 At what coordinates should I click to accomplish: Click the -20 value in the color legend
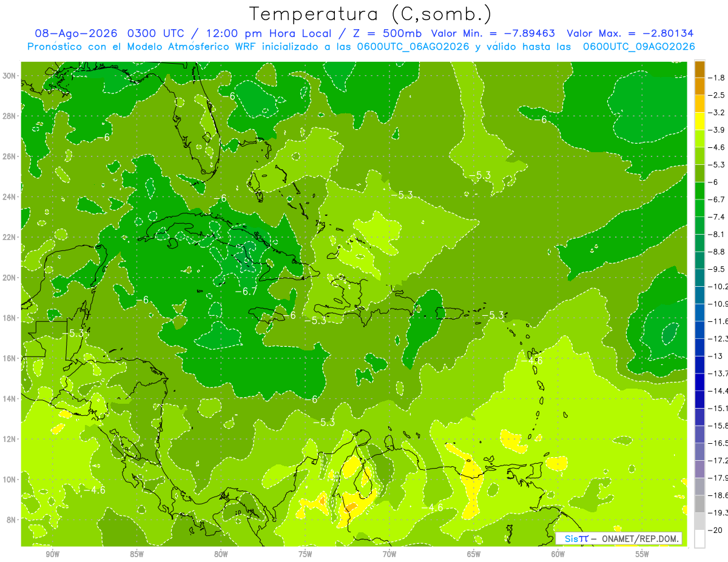tap(715, 530)
